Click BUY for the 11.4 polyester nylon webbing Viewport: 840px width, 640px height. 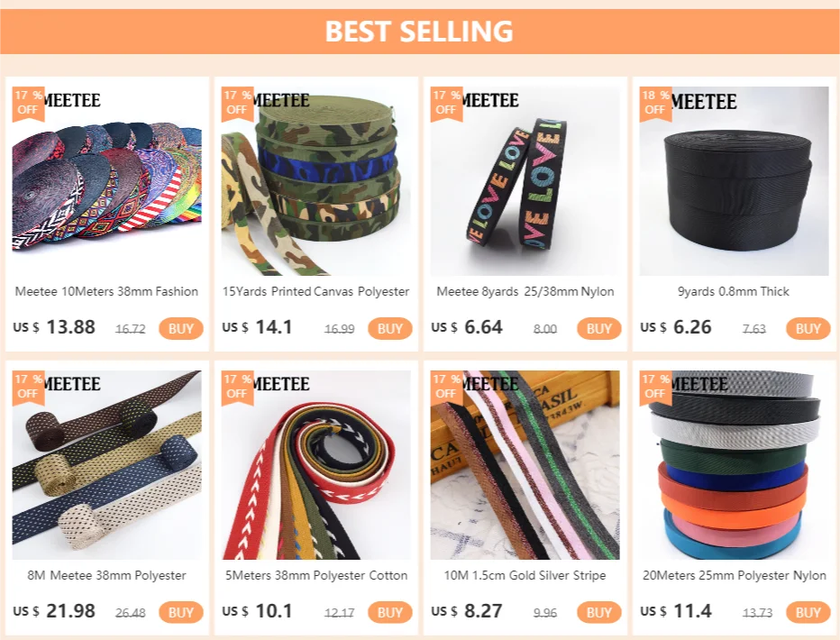(808, 612)
